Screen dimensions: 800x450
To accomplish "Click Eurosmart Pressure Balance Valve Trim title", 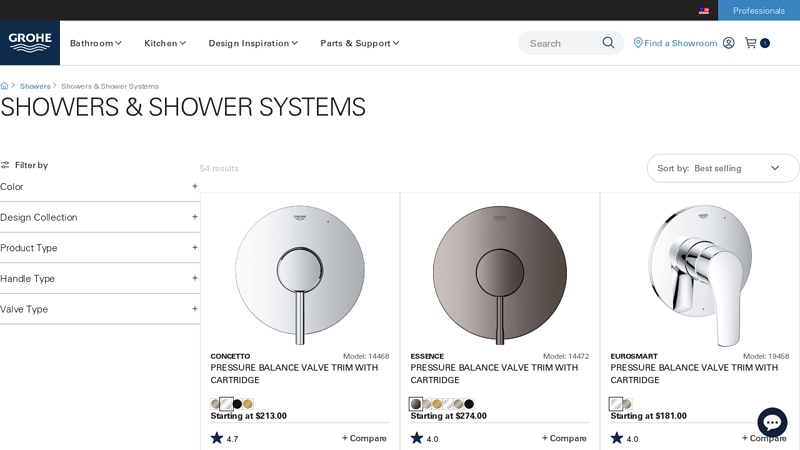I will click(694, 373).
